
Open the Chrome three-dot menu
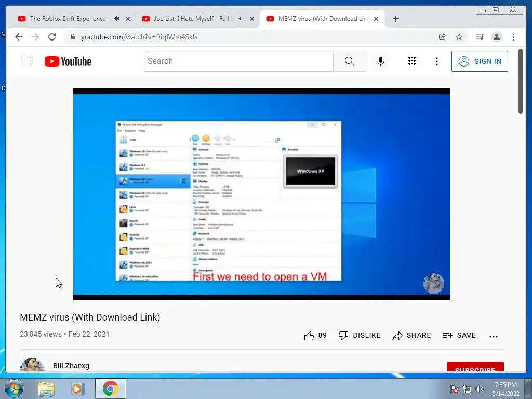513,37
